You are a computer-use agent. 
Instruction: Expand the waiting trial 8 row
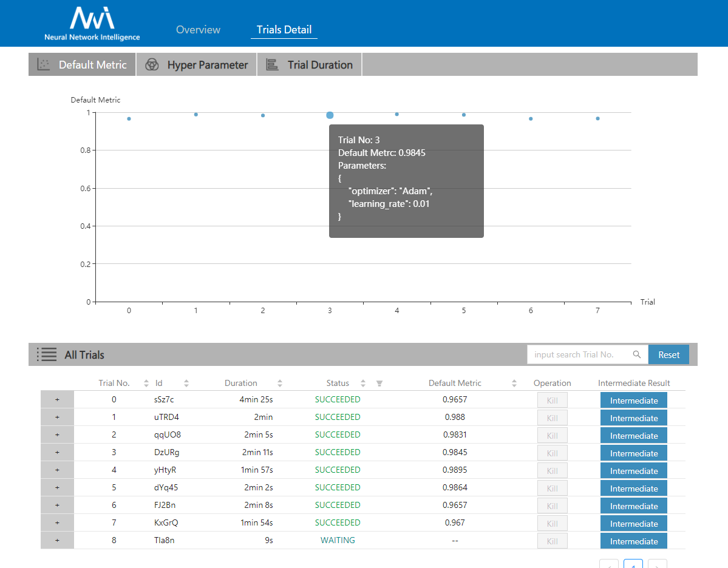[x=57, y=541]
